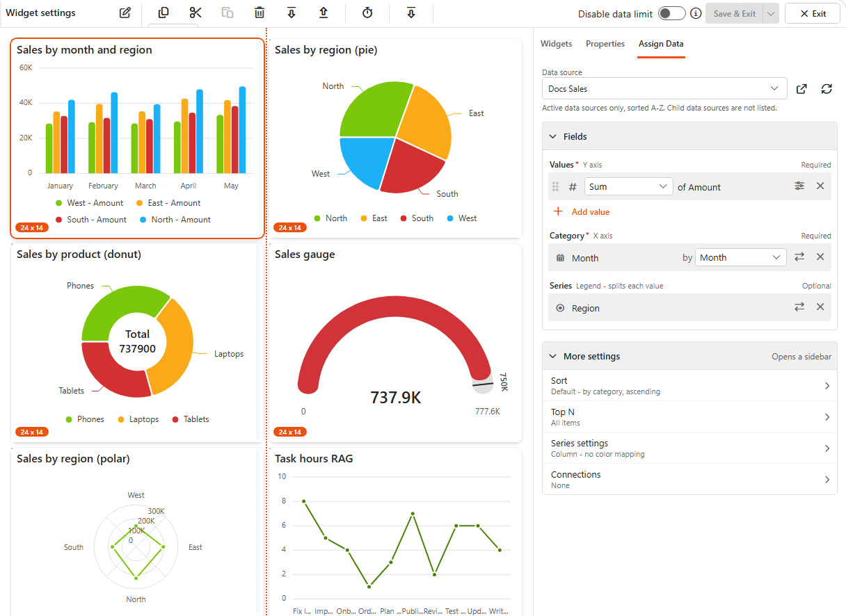846x616 pixels.
Task: Open the data source in a new window
Action: pyautogui.click(x=801, y=89)
